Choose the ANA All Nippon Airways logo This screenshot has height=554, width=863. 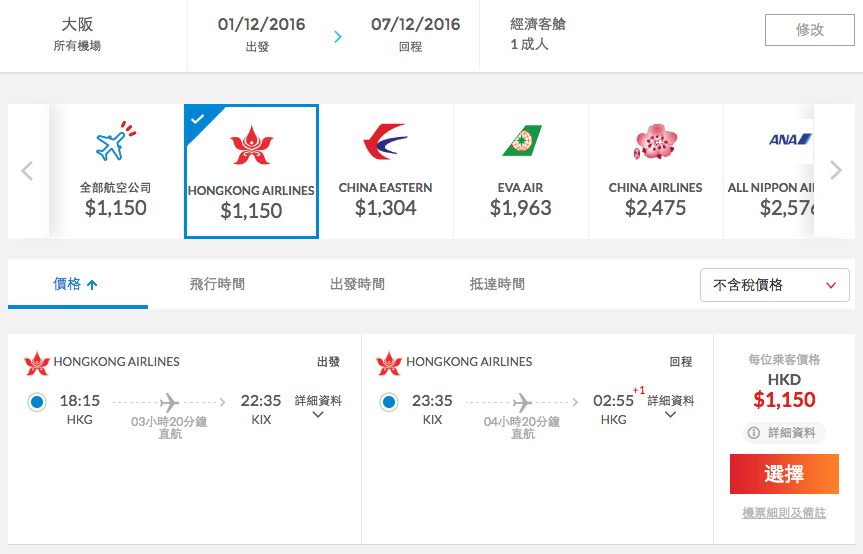[x=790, y=140]
